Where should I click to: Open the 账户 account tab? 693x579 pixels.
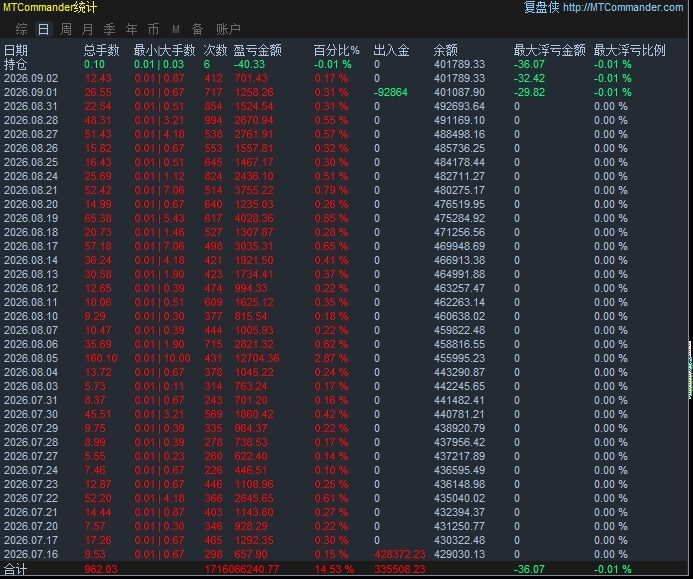click(228, 29)
